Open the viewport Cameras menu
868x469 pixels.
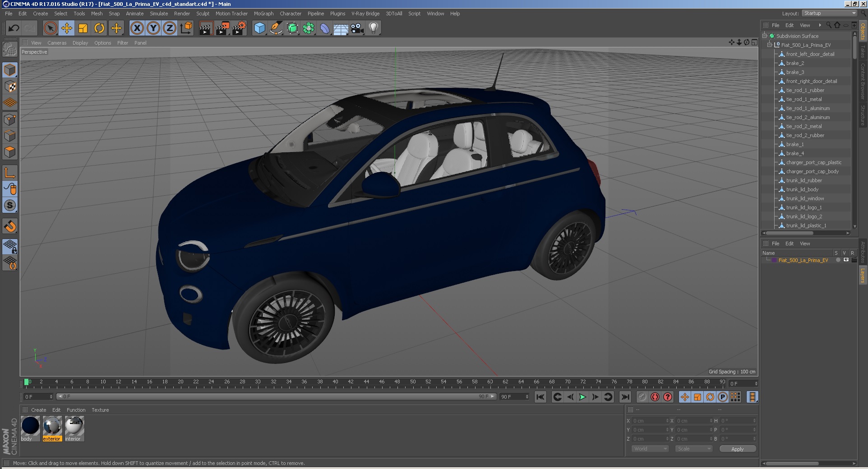[x=57, y=43]
